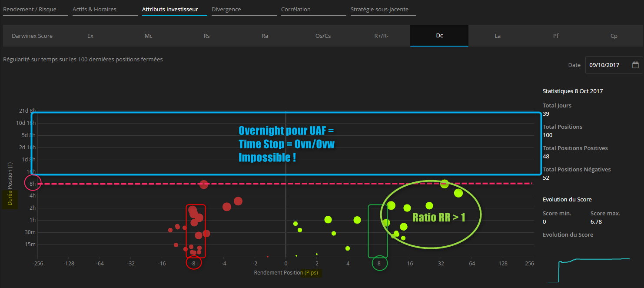The height and width of the screenshot is (288, 644).
Task: Open the Mc attribute tab
Action: [149, 36]
